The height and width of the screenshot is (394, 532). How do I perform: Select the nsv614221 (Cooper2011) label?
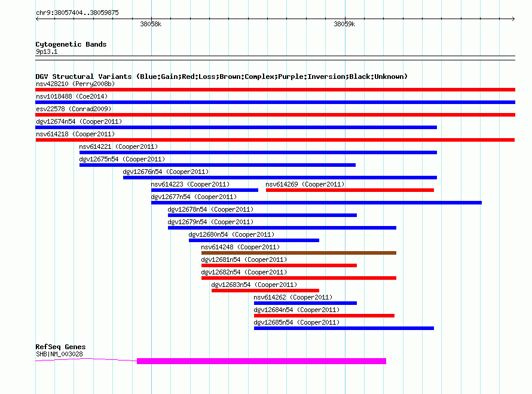pos(118,146)
